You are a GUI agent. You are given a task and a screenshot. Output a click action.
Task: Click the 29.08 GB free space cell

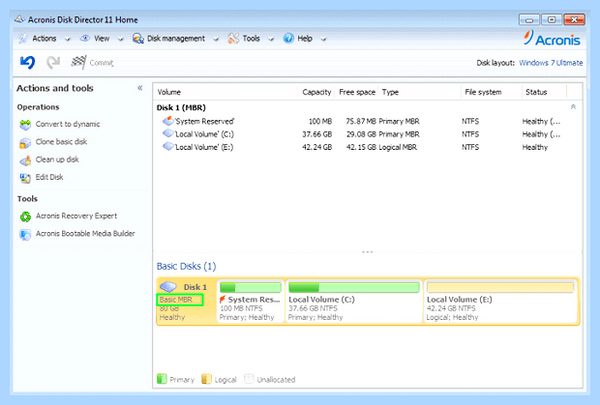pyautogui.click(x=361, y=134)
